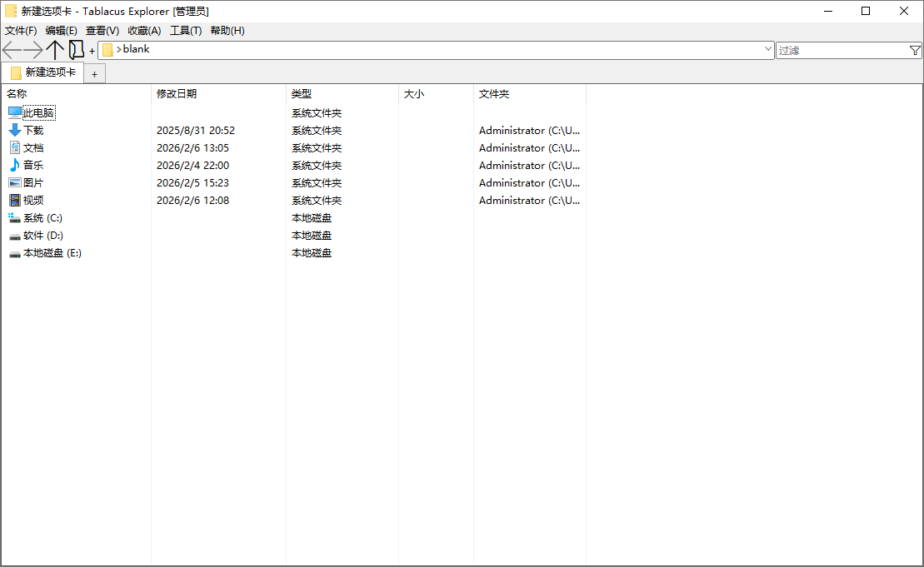
Task: Open the 音乐 folder in the sidebar
Action: coord(33,165)
